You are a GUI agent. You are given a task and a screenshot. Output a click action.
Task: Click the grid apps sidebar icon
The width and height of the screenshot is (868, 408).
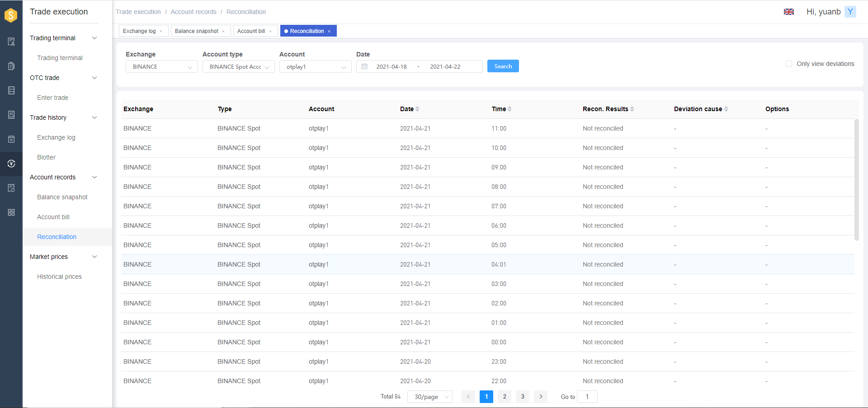[11, 212]
